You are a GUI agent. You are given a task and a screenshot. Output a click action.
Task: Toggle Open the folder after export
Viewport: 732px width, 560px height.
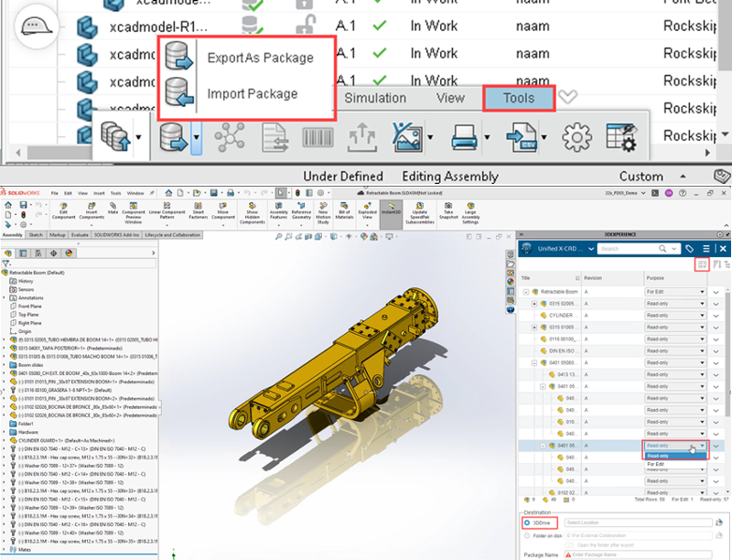point(569,545)
